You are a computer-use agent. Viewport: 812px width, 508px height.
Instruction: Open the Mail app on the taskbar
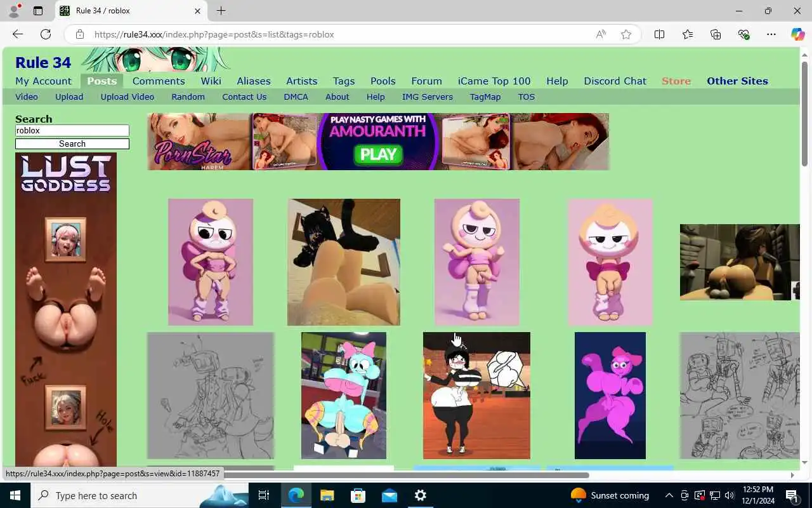coord(389,495)
